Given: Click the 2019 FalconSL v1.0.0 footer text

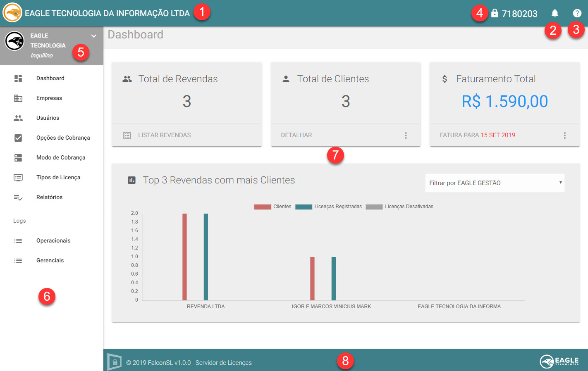Looking at the screenshot, I should pyautogui.click(x=189, y=363).
